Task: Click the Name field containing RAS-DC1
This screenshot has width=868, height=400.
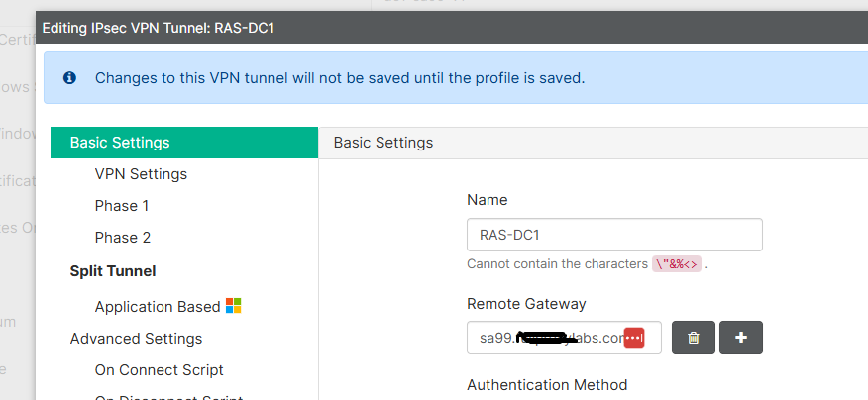Action: tap(613, 236)
